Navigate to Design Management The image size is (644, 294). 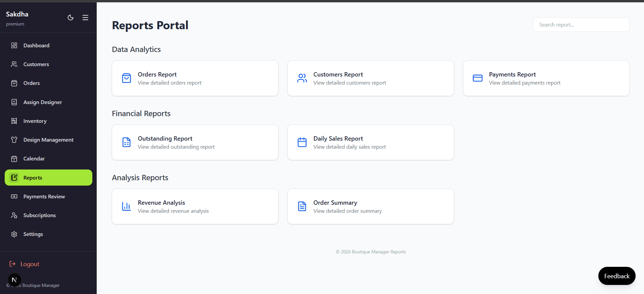pos(48,140)
